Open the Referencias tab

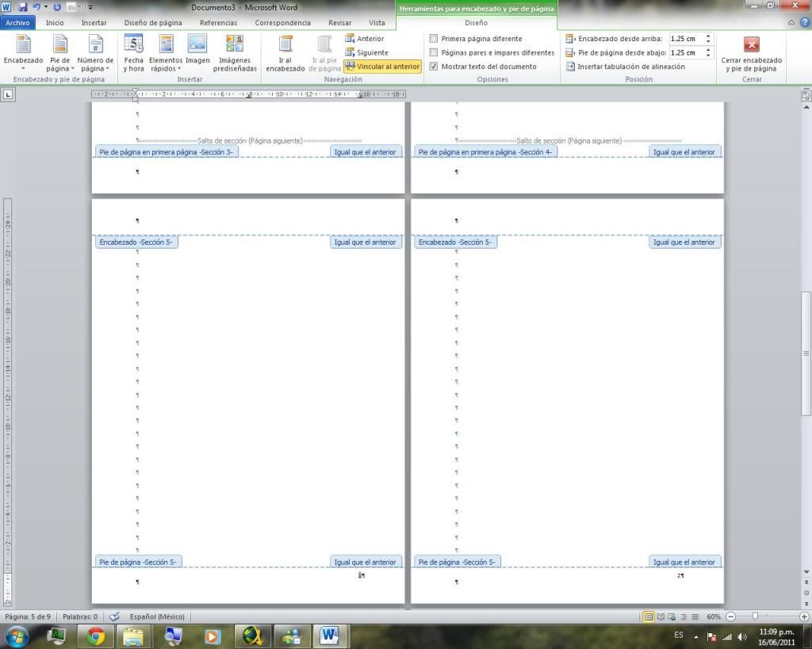tap(218, 23)
